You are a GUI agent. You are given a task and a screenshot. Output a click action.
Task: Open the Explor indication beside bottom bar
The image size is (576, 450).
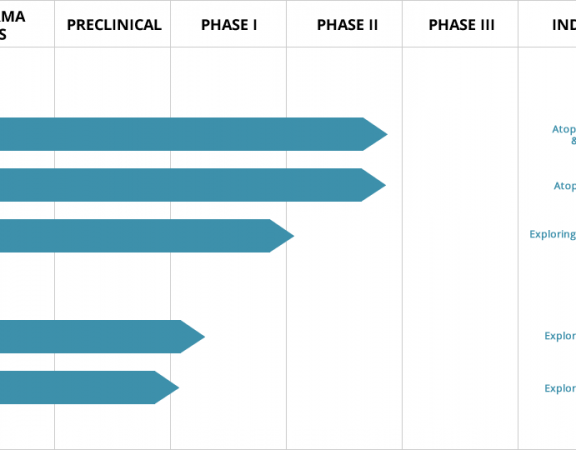560,388
